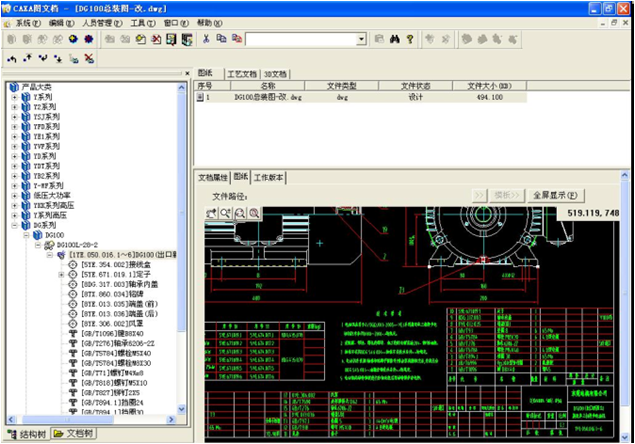This screenshot has height=444, width=635.
Task: Click the tree panel scroll-down arrow
Action: 181,409
